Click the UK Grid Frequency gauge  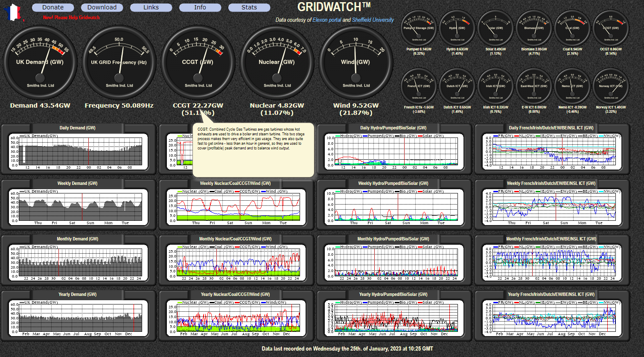coord(119,62)
